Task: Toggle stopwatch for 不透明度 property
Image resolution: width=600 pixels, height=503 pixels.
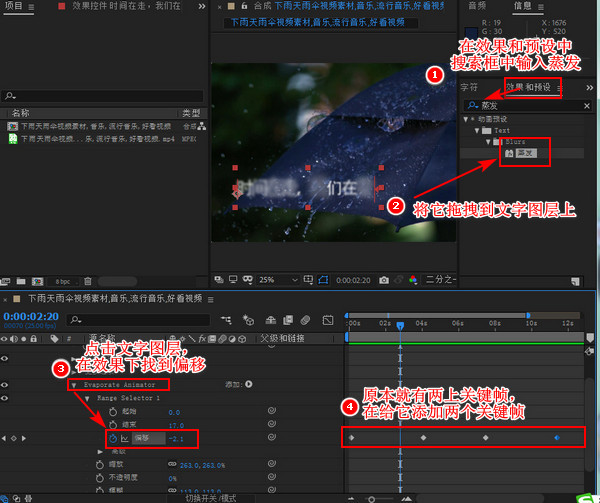Action: (x=100, y=478)
